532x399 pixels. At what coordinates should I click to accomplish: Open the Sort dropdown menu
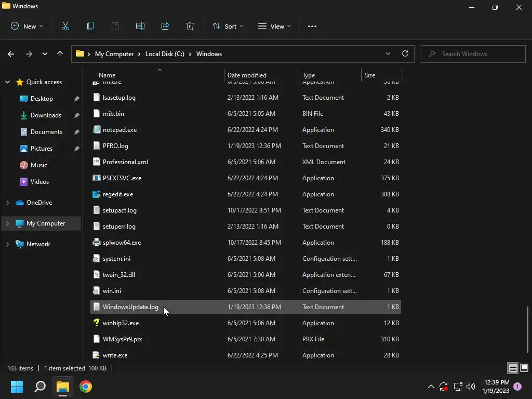point(228,26)
